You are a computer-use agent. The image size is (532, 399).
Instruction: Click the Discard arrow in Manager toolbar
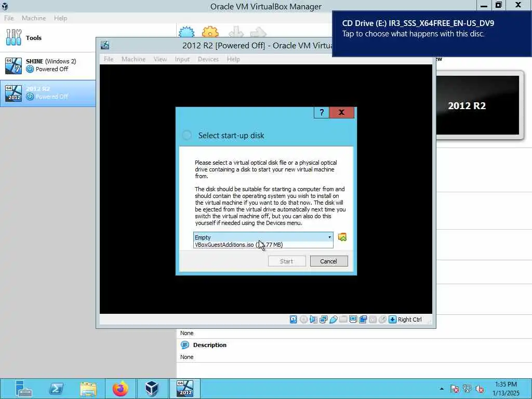tap(236, 32)
